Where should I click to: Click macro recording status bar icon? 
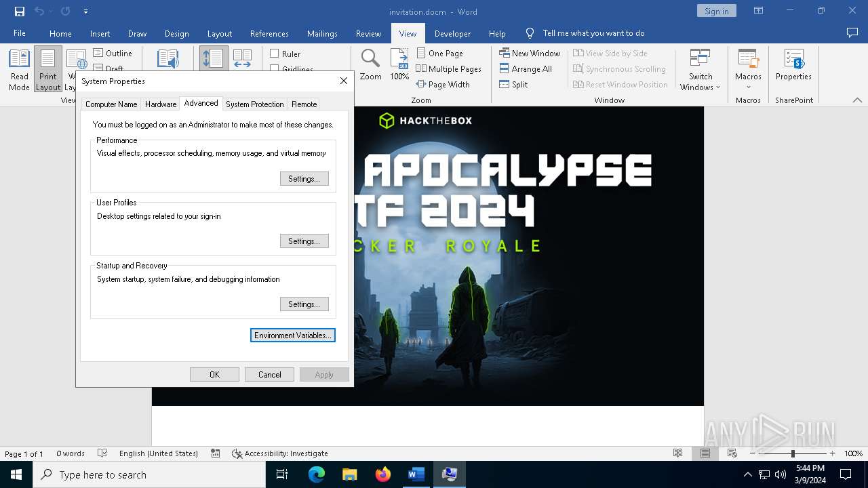tap(215, 453)
